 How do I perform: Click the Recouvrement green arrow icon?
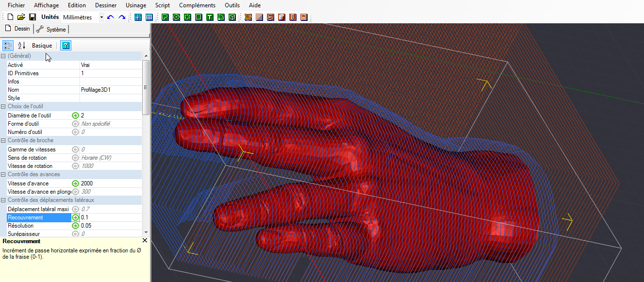[75, 217]
